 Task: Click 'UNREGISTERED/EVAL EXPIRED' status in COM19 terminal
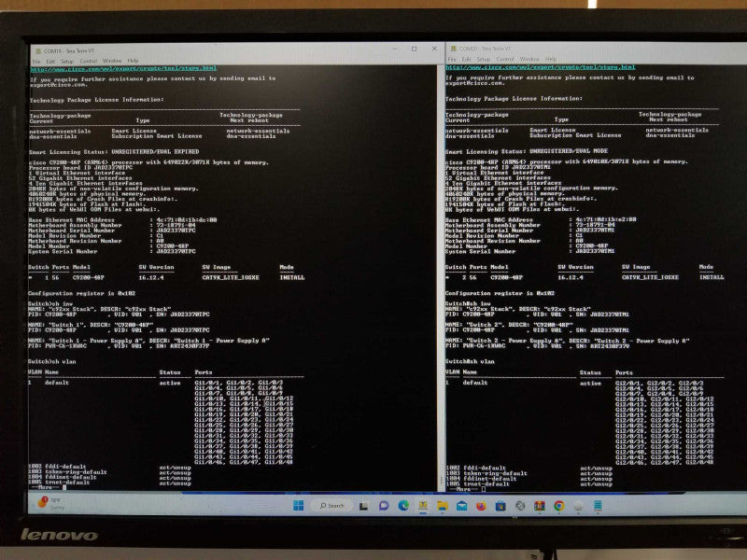[x=155, y=152]
